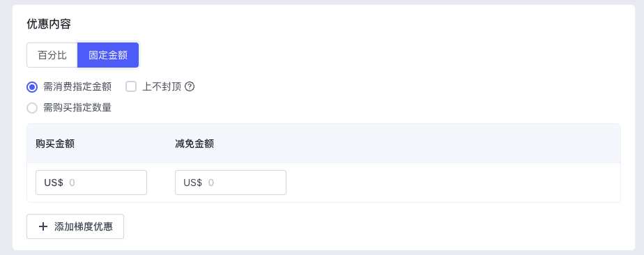644x255 pixels.
Task: Select the 固定金额 tab
Action: (x=108, y=55)
